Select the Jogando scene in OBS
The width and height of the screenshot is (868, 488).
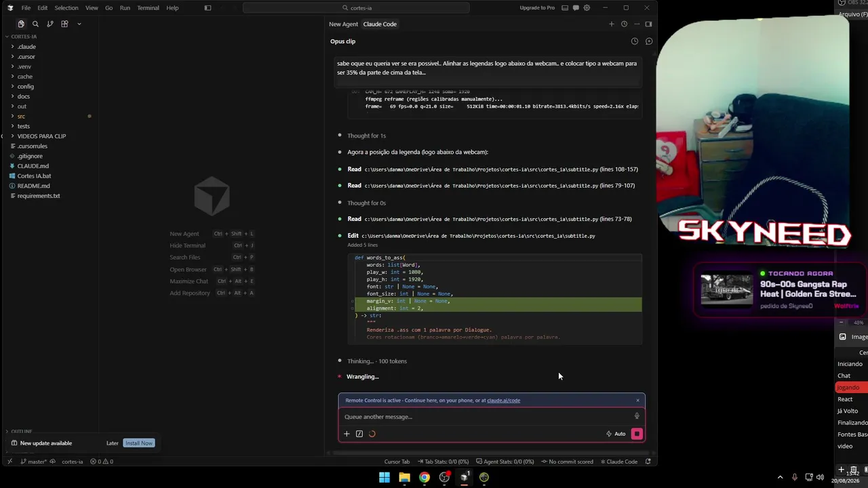(852, 388)
